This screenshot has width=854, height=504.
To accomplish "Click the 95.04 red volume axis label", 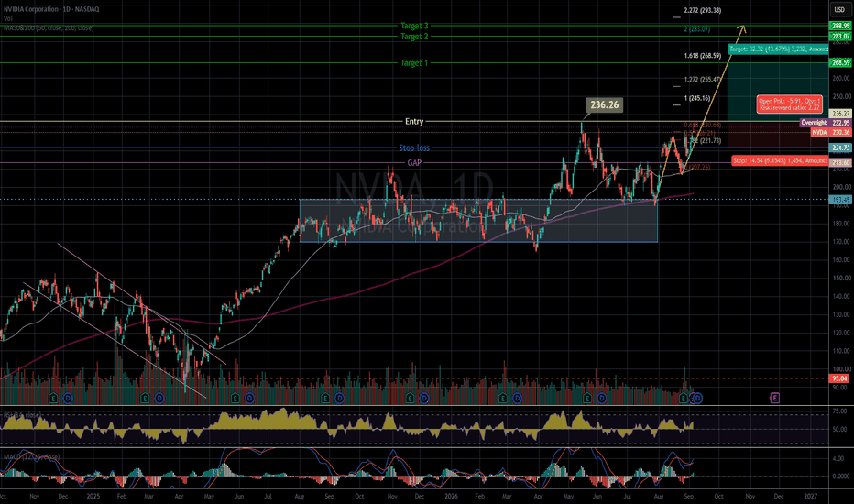I will click(840, 378).
